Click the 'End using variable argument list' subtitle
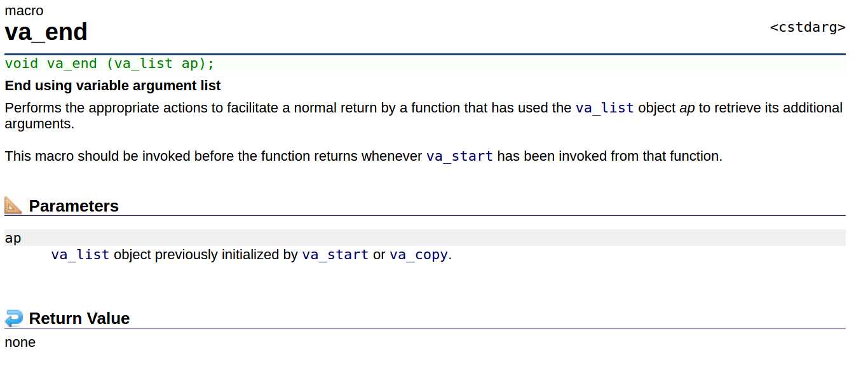868x371 pixels. pyautogui.click(x=112, y=85)
